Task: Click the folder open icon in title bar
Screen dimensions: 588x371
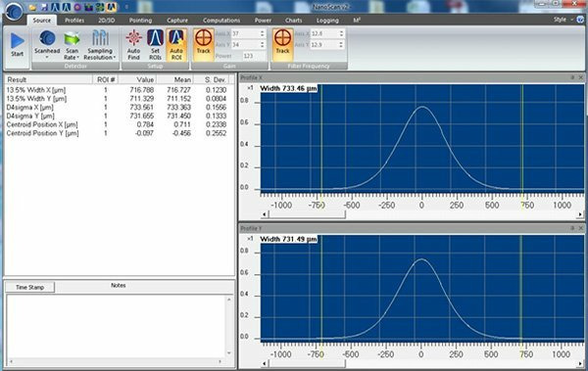Action: pos(32,7)
